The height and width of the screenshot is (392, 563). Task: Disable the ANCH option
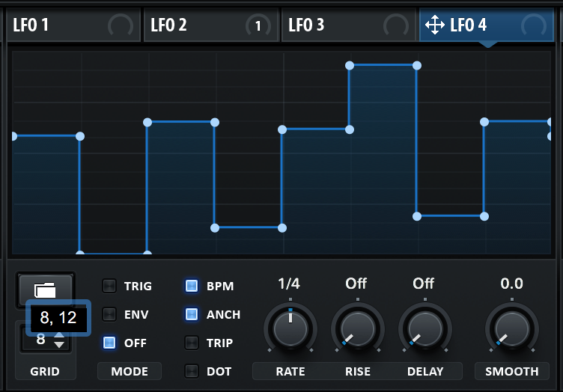click(192, 314)
